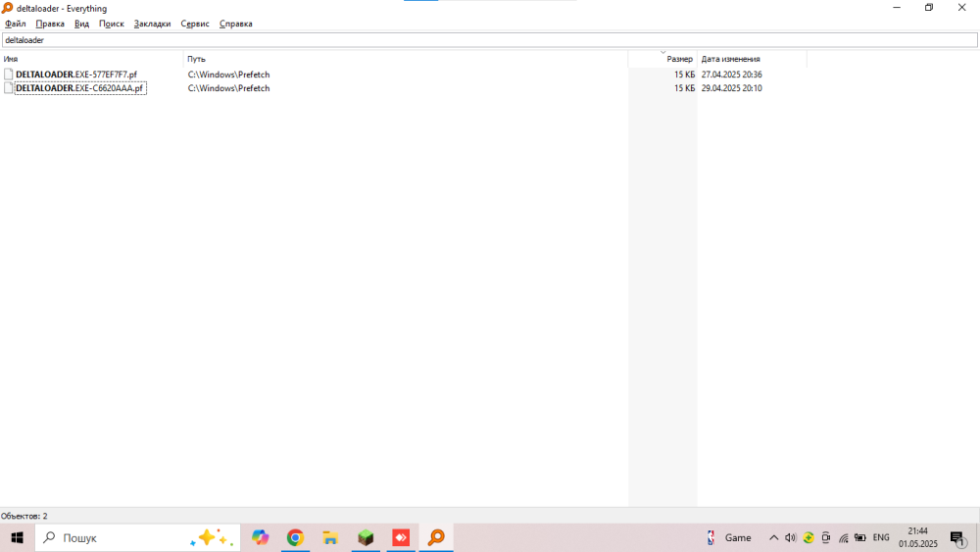
Task: Open the Файл menu
Action: (15, 24)
